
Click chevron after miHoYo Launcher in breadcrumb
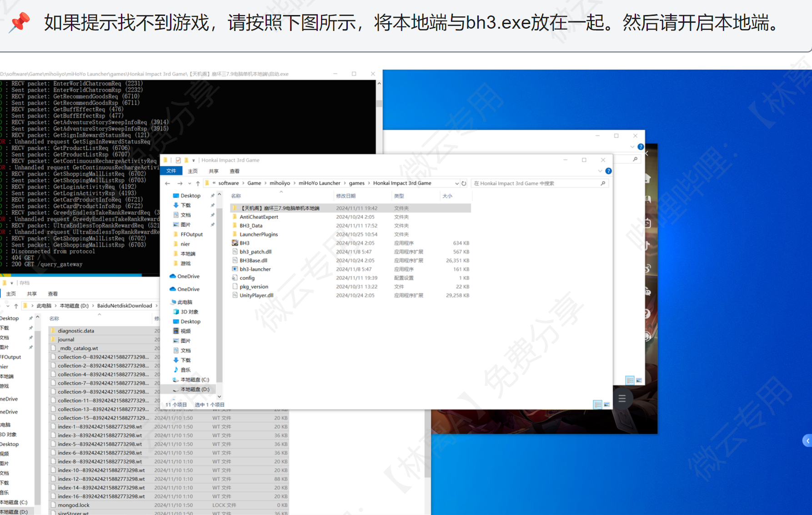pyautogui.click(x=345, y=183)
